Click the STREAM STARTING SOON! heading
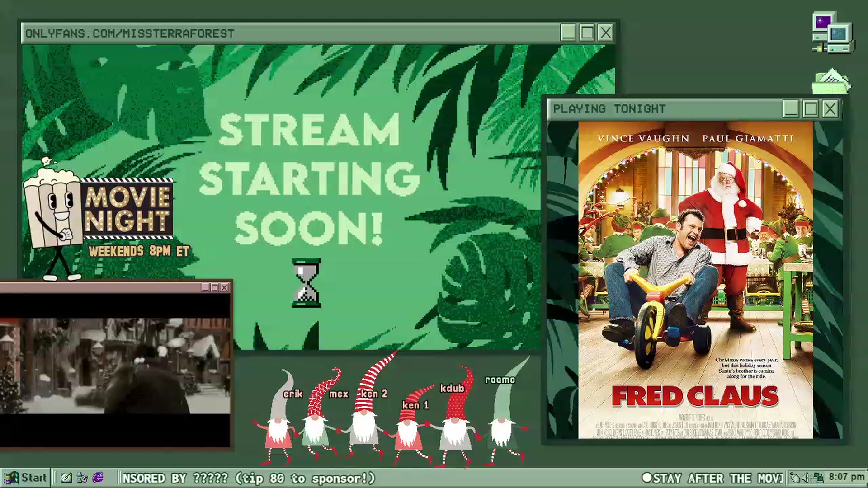 (309, 178)
